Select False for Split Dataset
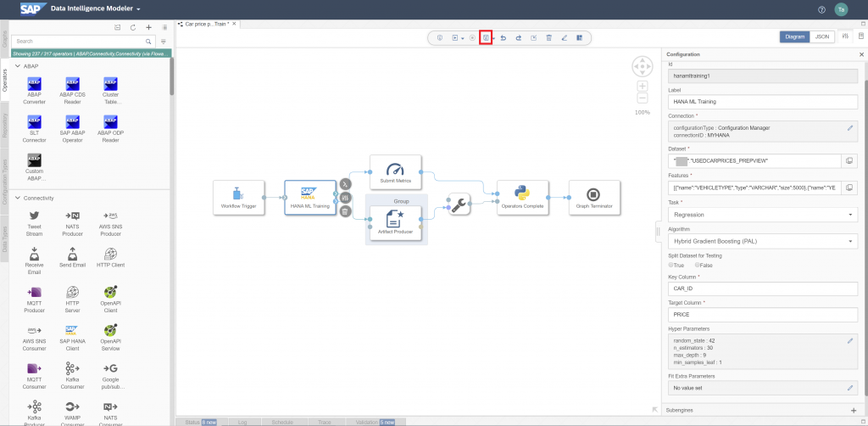The width and height of the screenshot is (868, 426). [x=698, y=266]
